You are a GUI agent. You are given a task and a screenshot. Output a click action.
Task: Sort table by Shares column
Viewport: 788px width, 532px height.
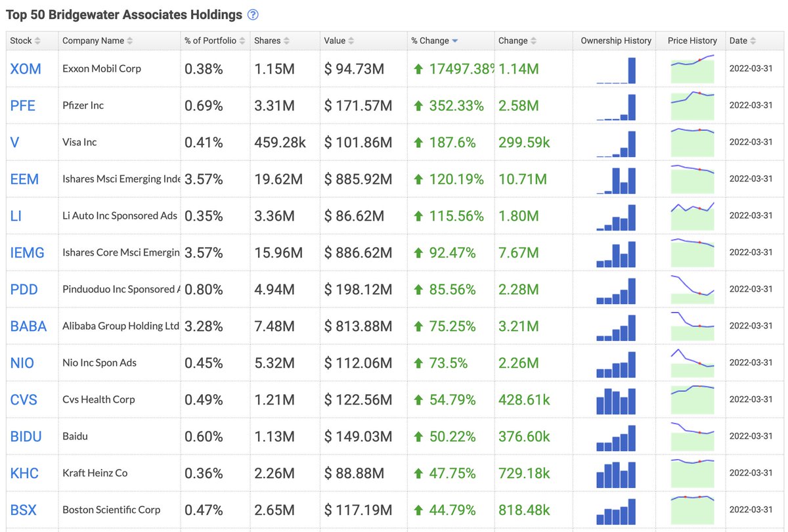coord(271,41)
